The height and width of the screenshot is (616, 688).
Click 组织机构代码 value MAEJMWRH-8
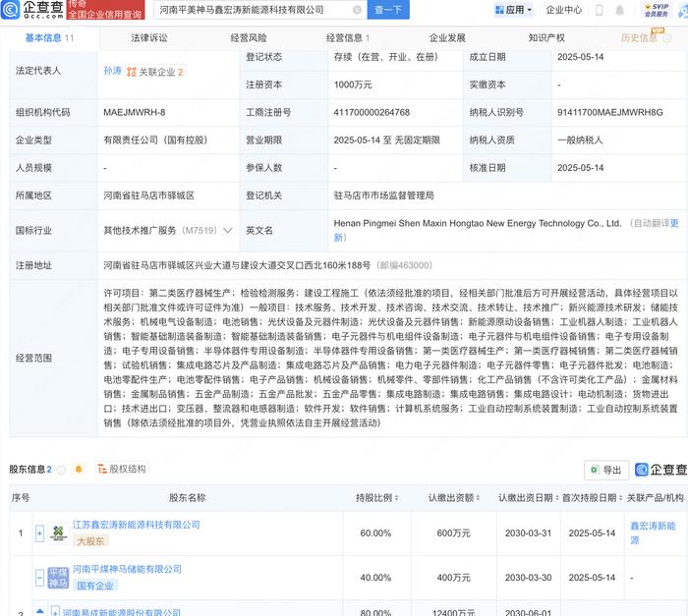click(x=135, y=112)
